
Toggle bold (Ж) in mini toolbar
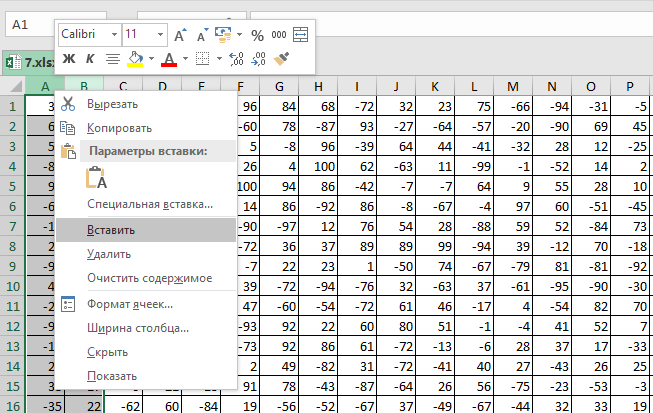click(x=69, y=59)
